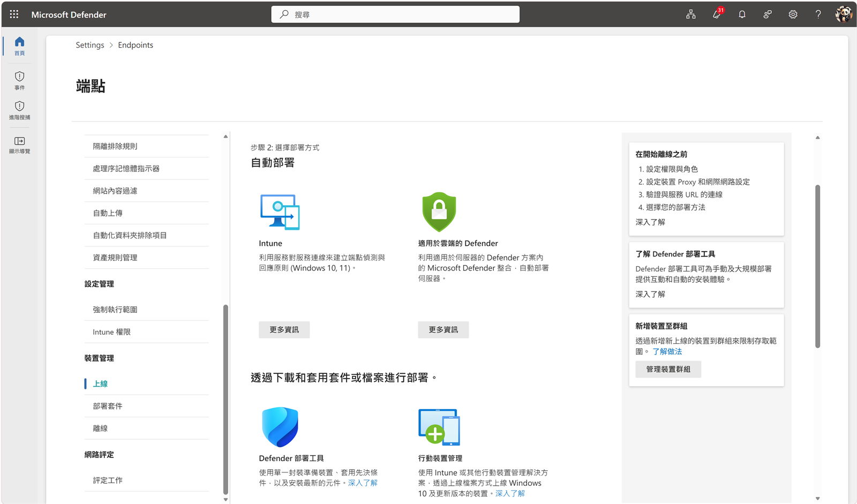Click 深入了解 in 在開始離線之前 card
857x504 pixels.
(x=650, y=222)
